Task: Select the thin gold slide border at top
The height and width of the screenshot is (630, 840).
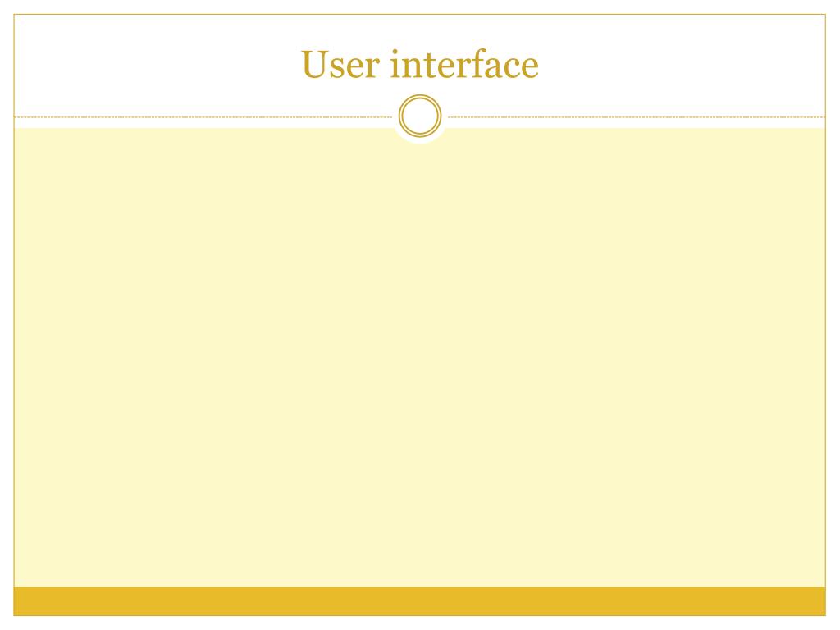Action: pyautogui.click(x=420, y=15)
